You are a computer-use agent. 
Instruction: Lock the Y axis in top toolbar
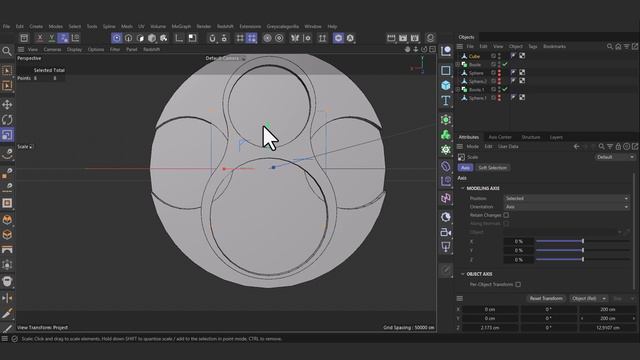tap(51, 38)
